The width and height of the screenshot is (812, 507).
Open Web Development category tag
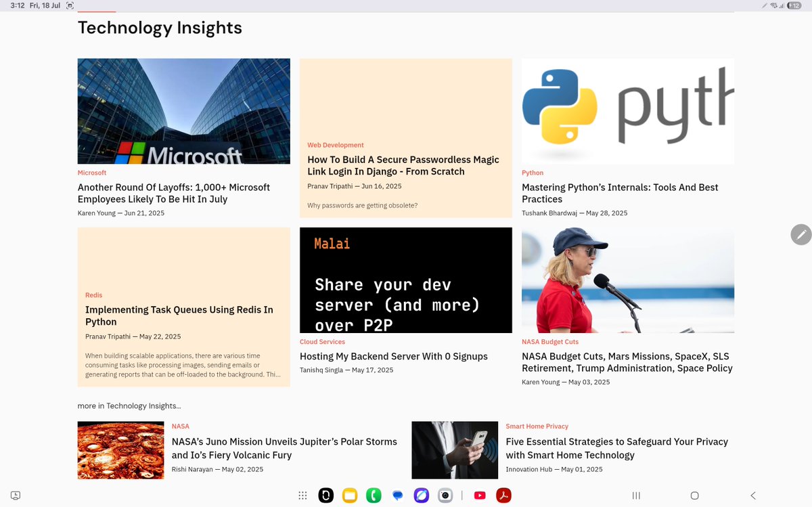coord(336,145)
